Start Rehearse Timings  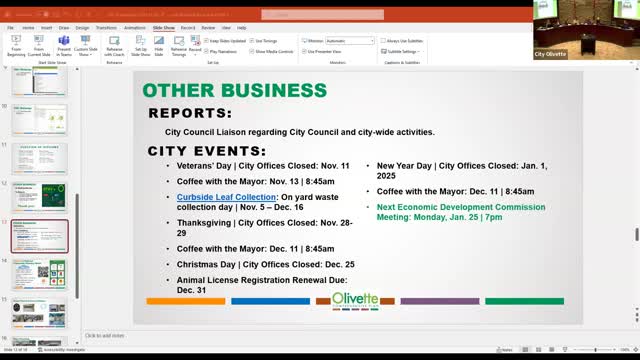[x=179, y=46]
